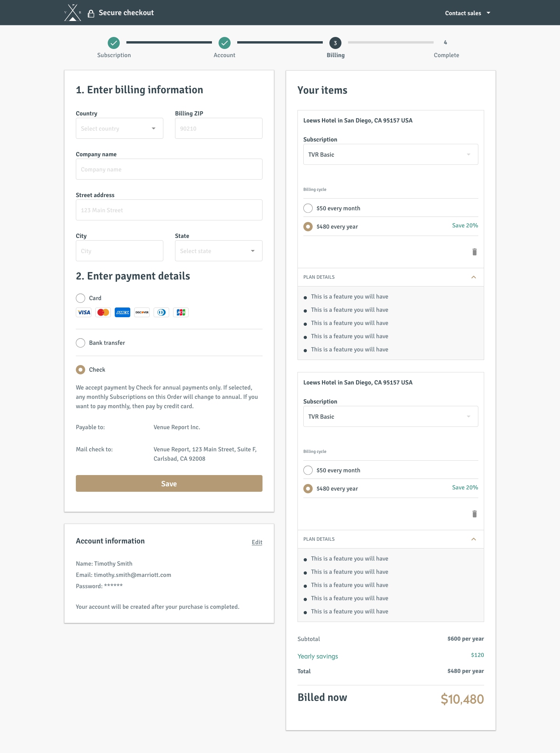Click the VR logo in header
Image resolution: width=560 pixels, height=753 pixels.
[73, 12]
